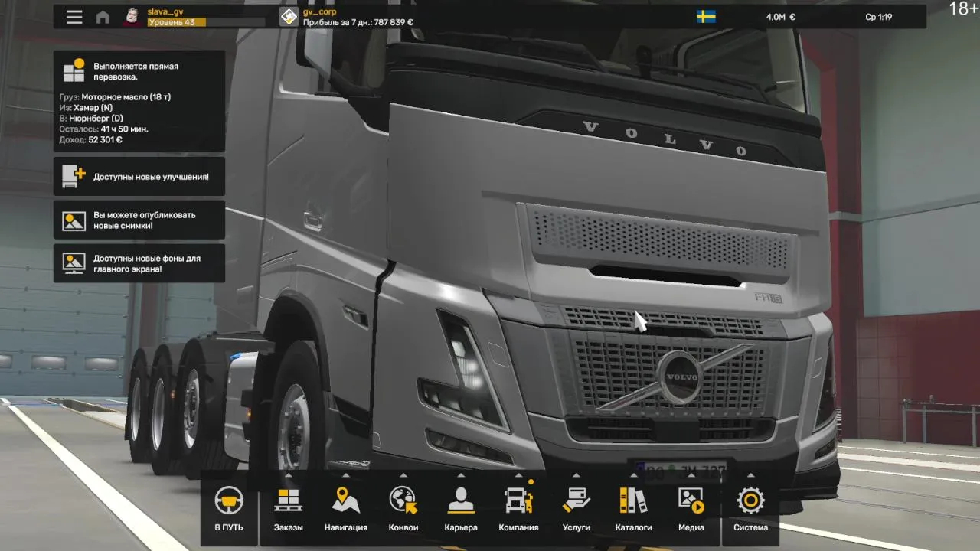Click the cargo boxes icon in job panel
Viewport: 980px width, 551px height.
pos(74,71)
